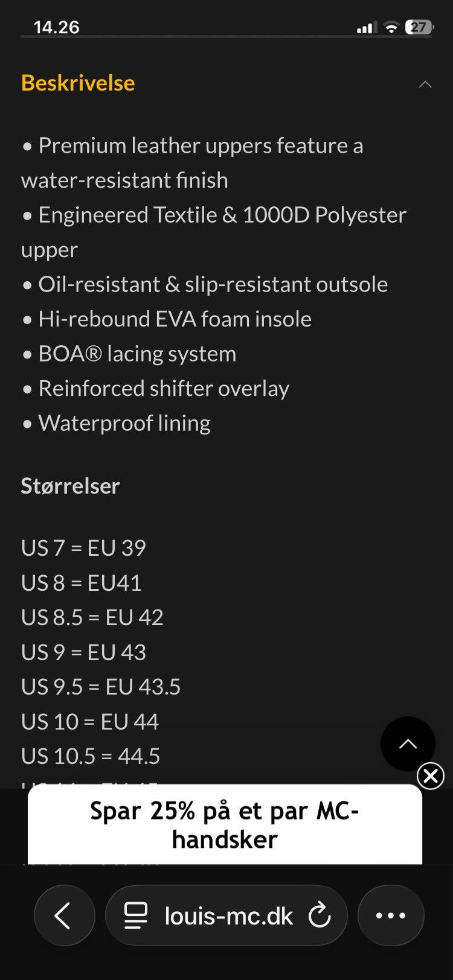
Task: Tap the battery indicator in status bar
Action: coord(419,27)
